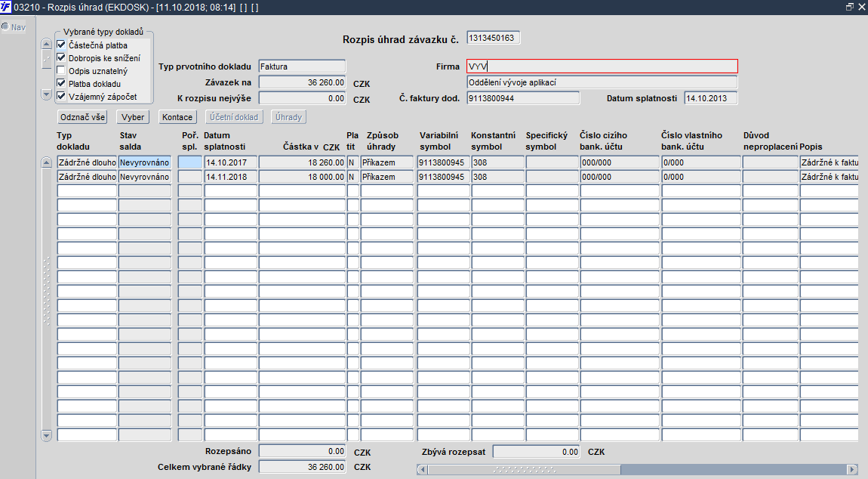Click the Rozepsáno total field
Image resolution: width=868 pixels, height=479 pixels.
[x=302, y=451]
